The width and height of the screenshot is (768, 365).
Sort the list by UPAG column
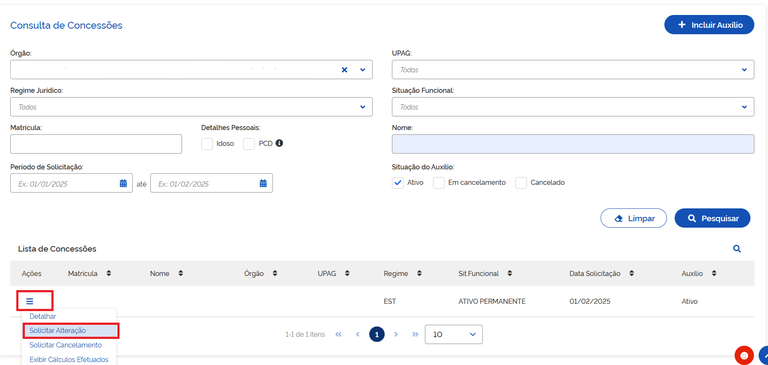coord(347,273)
